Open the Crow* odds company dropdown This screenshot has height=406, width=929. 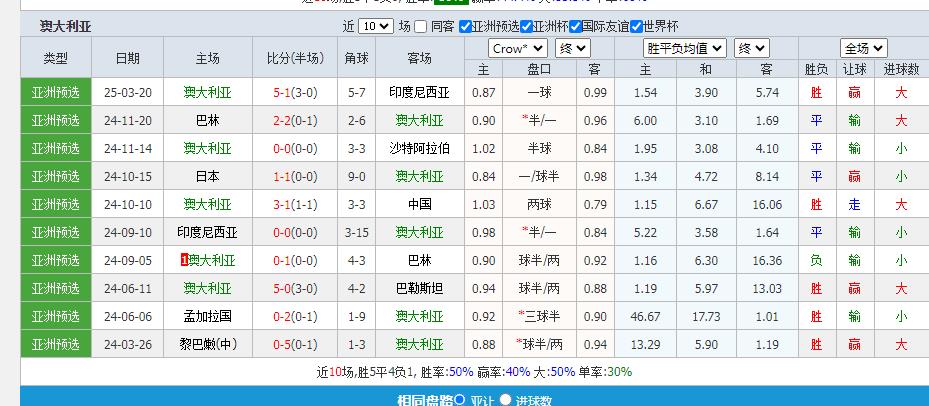click(517, 48)
